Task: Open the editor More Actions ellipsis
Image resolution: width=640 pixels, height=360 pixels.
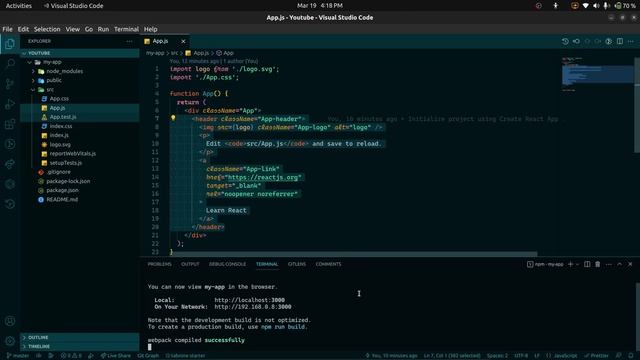Action: pos(631,41)
